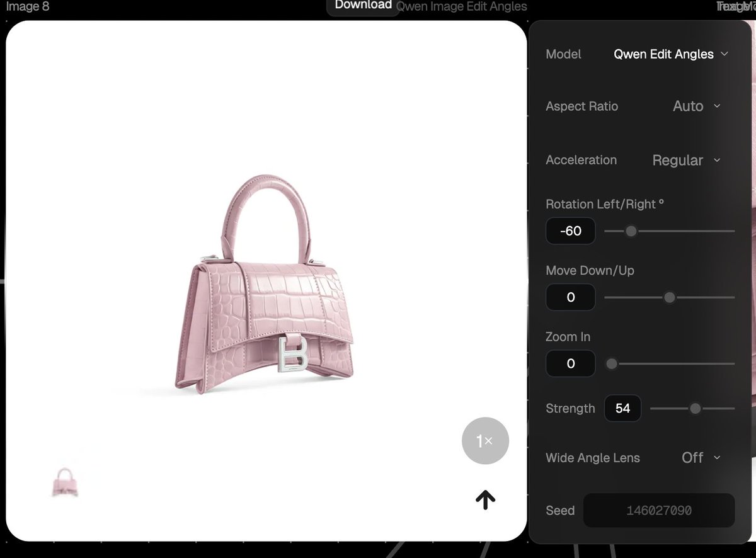Click the Rotation Left/Right value field -60
This screenshot has height=558, width=756.
[x=571, y=231]
